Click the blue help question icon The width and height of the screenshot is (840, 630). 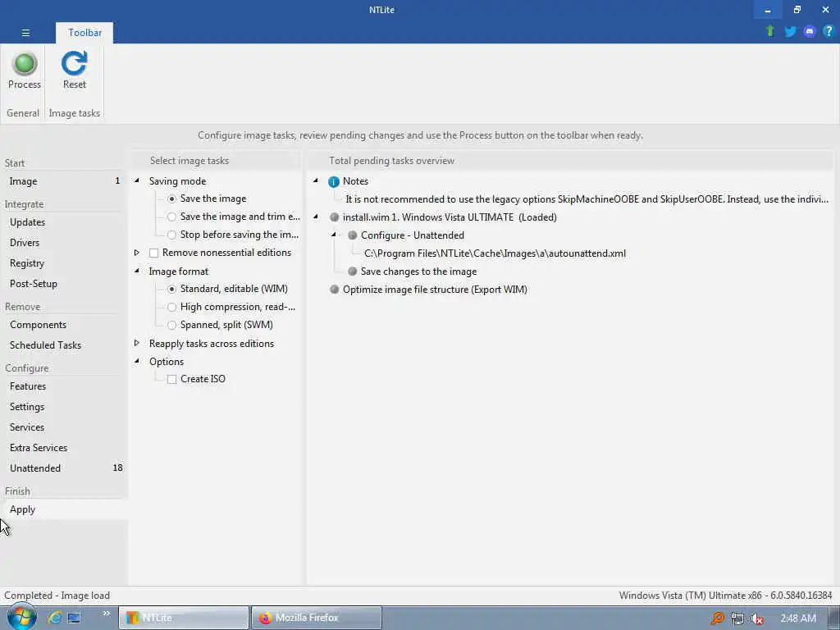click(829, 31)
